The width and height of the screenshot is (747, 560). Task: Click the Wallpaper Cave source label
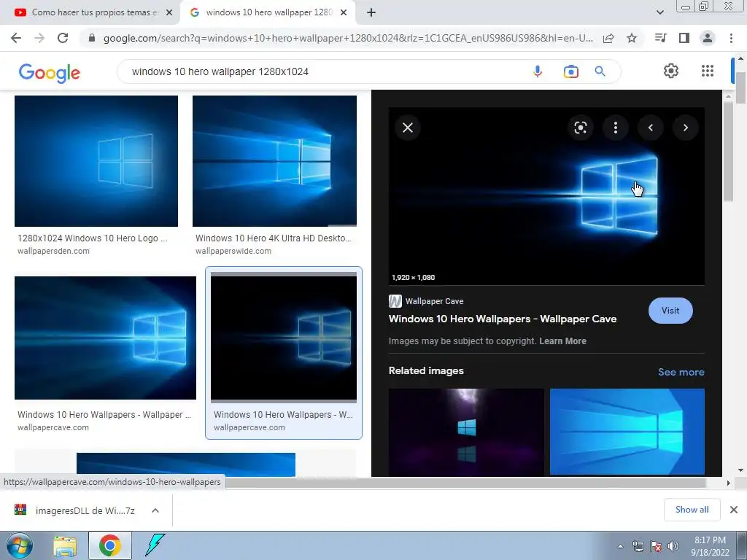(434, 301)
